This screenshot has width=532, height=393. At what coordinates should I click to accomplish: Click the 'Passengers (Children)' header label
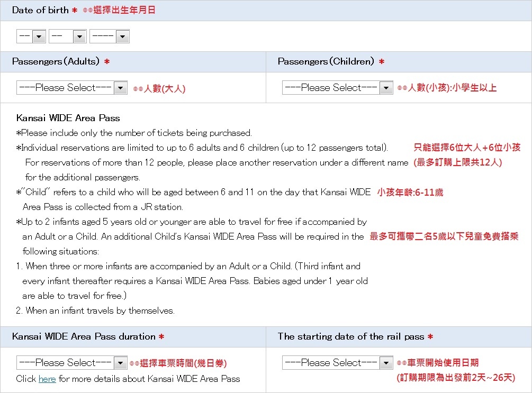(326, 61)
